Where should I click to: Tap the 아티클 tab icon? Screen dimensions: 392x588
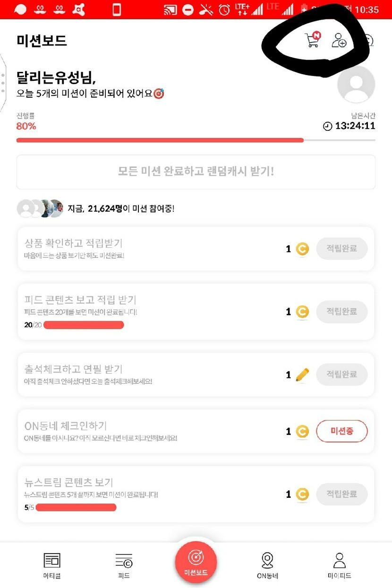click(x=52, y=564)
